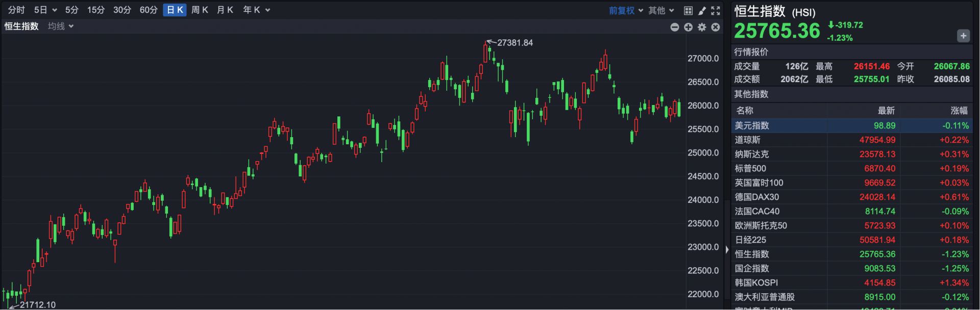Switch to 周K weekly chart
The width and height of the screenshot is (980, 310).
click(200, 10)
